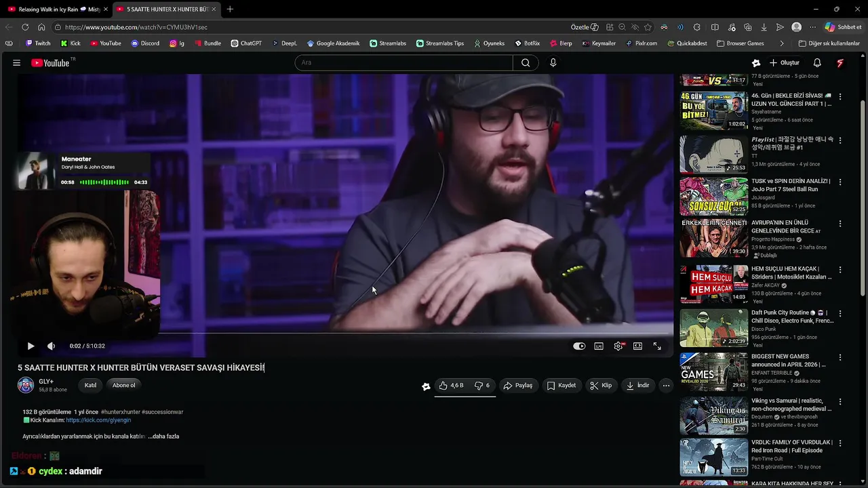Open options for HEM SUÇLU HEM KAÇAK video
Viewport: 868px width, 488px height.
(840, 270)
